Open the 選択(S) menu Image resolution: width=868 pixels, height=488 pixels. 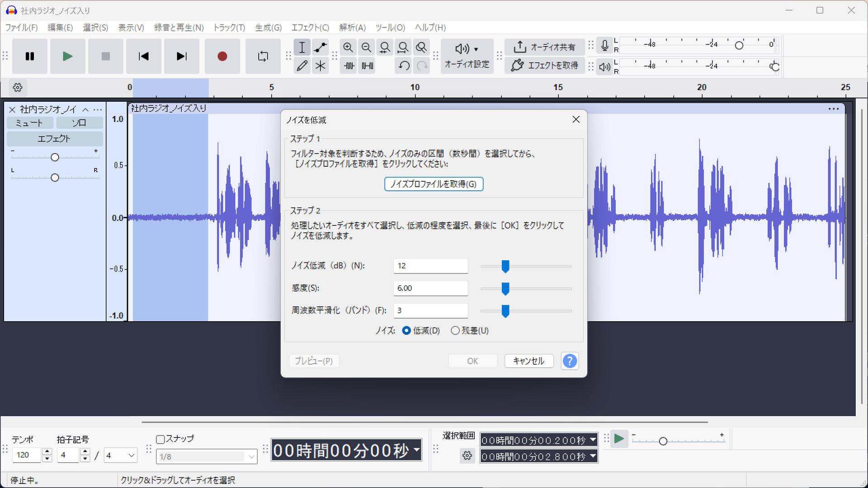tap(95, 28)
